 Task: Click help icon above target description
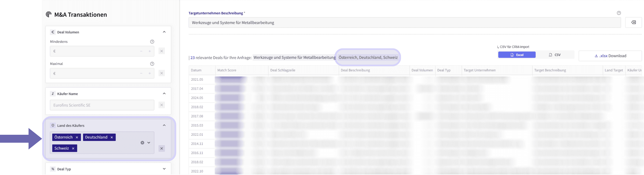click(619, 13)
